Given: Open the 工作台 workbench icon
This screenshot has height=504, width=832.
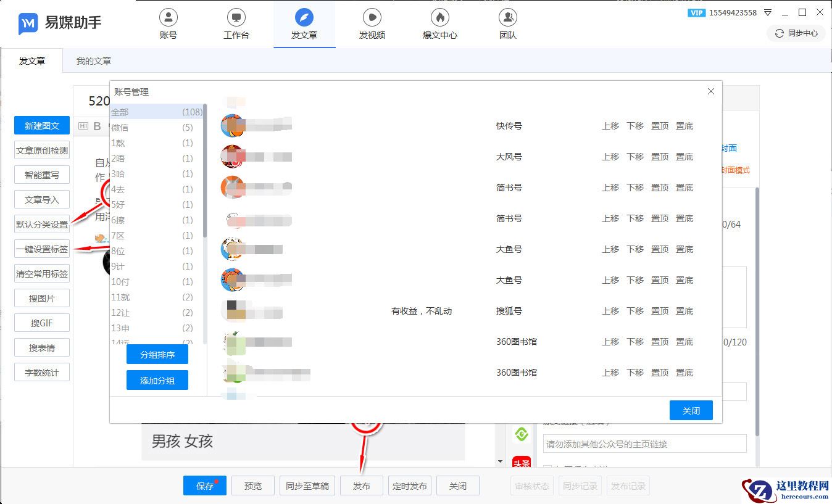Looking at the screenshot, I should 236,17.
